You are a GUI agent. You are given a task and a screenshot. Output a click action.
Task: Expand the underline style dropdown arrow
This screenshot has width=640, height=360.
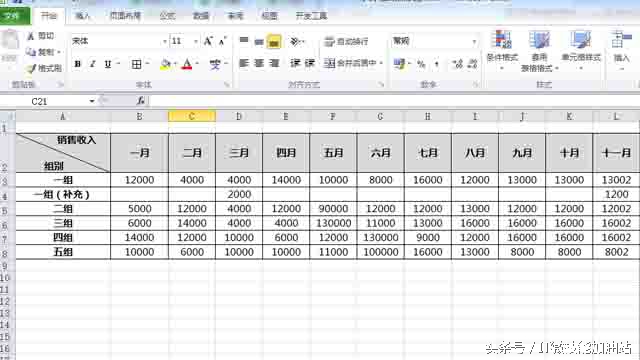(x=118, y=64)
